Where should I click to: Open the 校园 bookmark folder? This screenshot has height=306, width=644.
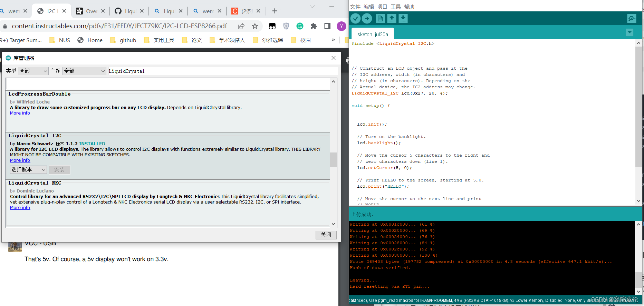pos(301,40)
